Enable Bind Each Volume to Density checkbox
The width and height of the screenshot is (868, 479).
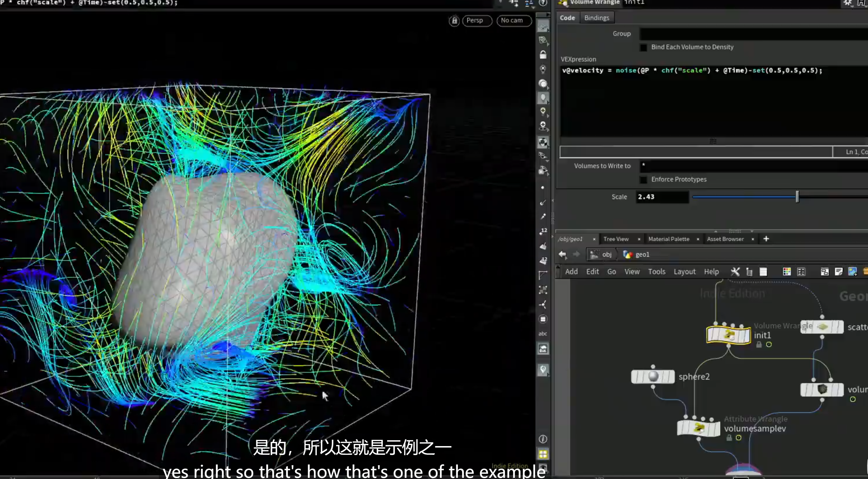[x=643, y=47]
